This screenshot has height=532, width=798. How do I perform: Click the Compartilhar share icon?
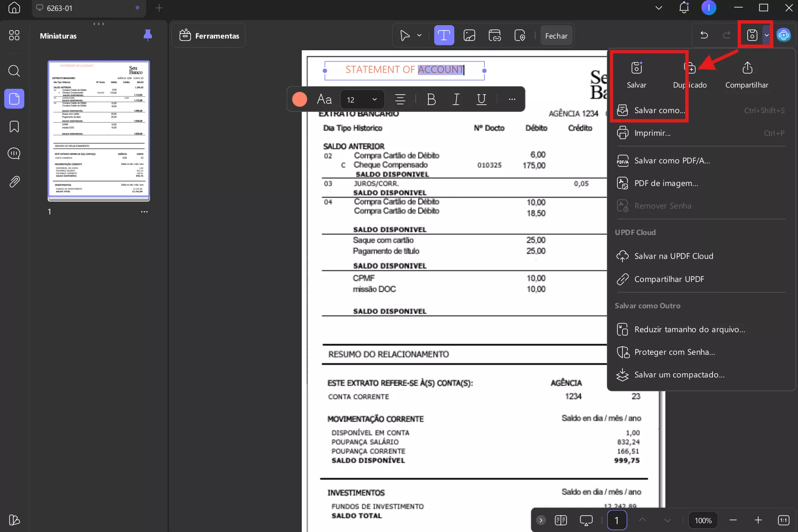click(747, 68)
